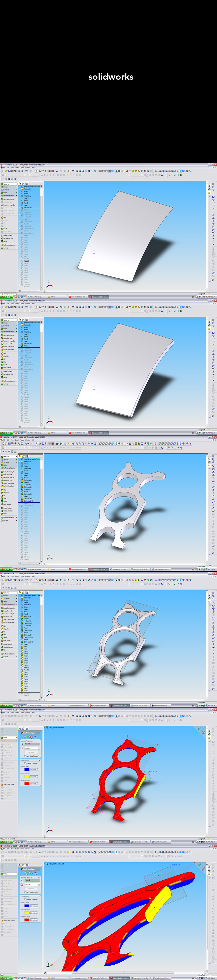In fourth screenshot, expand Cut-Extrude3 tree node

point(20,623)
